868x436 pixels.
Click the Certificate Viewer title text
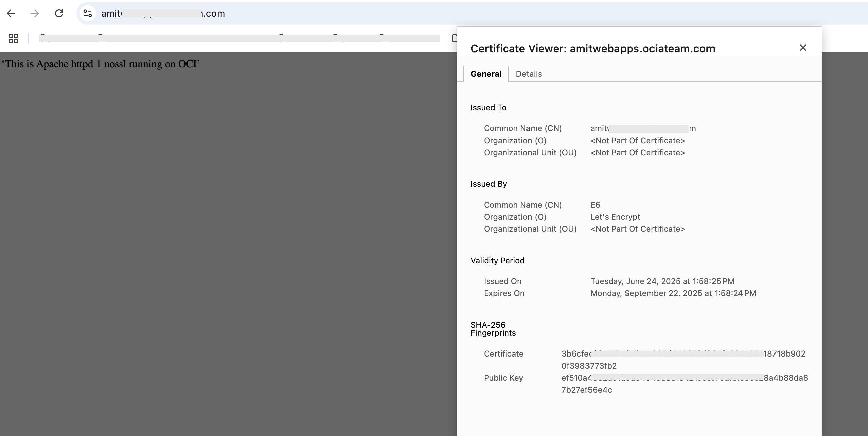pyautogui.click(x=593, y=49)
